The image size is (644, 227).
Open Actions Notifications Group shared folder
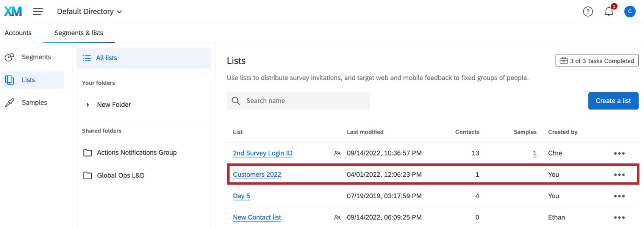pos(136,152)
